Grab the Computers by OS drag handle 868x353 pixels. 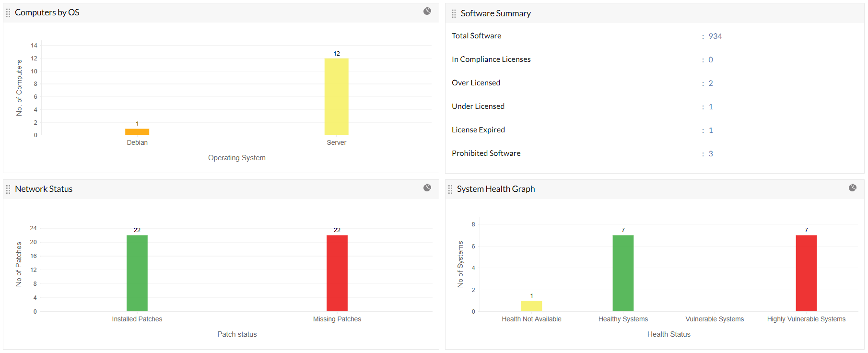coord(8,13)
